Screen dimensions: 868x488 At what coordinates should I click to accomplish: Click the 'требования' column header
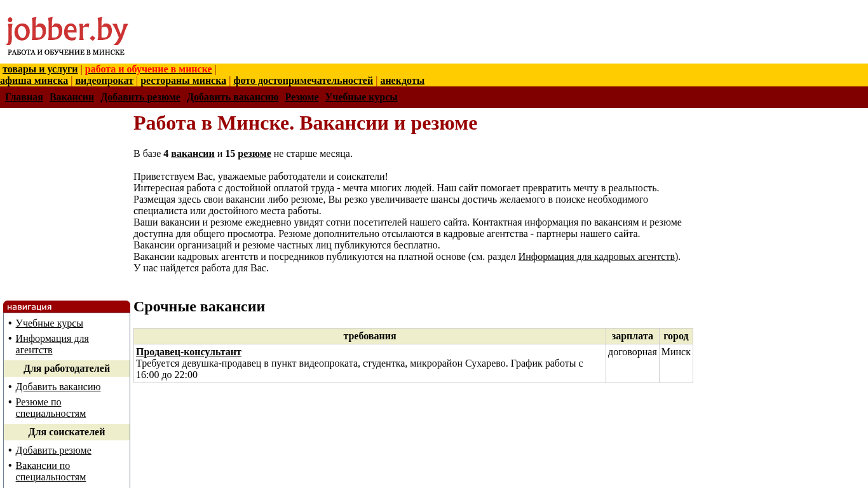click(370, 336)
